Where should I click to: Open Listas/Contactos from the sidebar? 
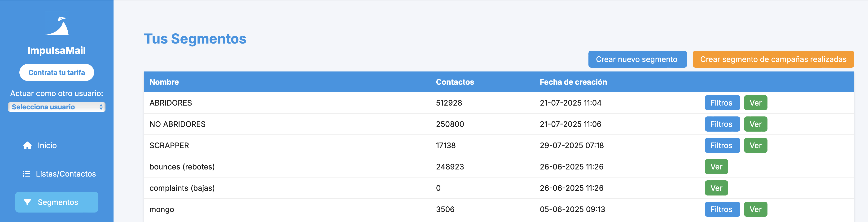pos(66,174)
